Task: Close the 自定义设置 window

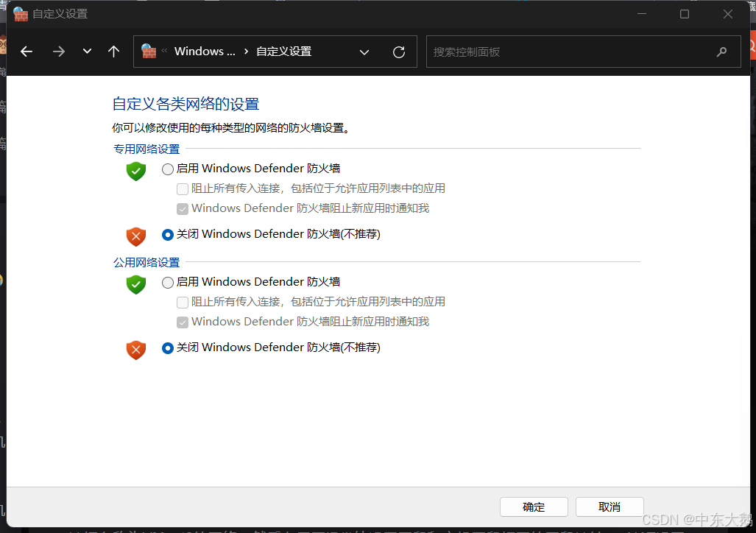Action: coord(728,14)
